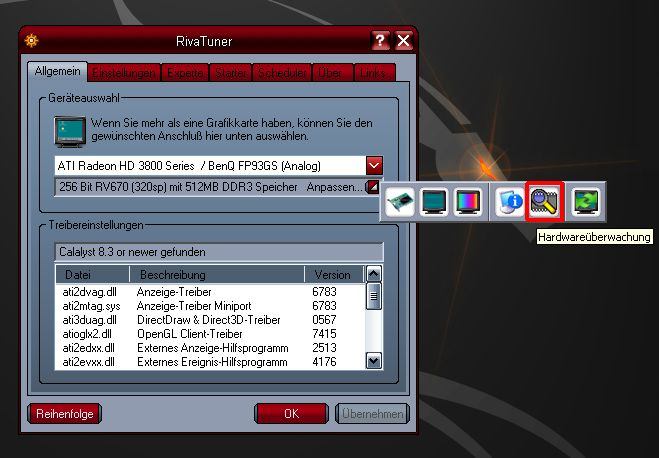Viewport: 659px width, 458px height.
Task: Click the driver list scrollbar thumb
Action: (x=374, y=296)
